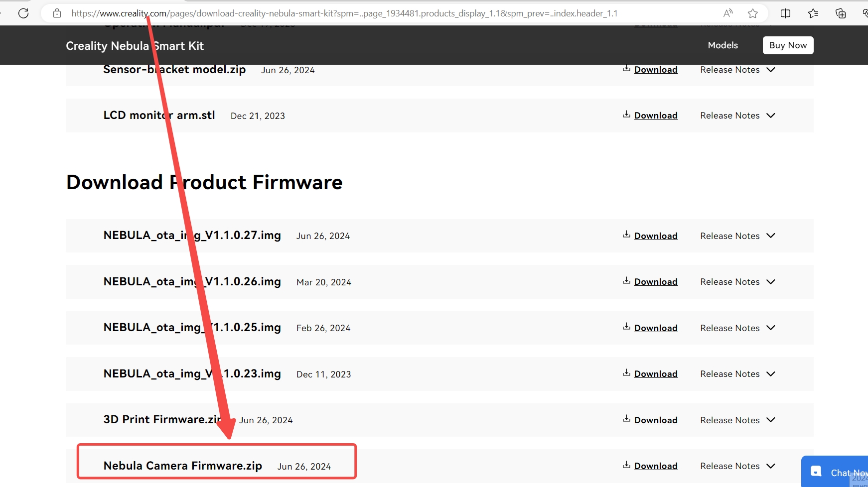Select the Download Product Firmware heading
This screenshot has width=868, height=487.
204,182
